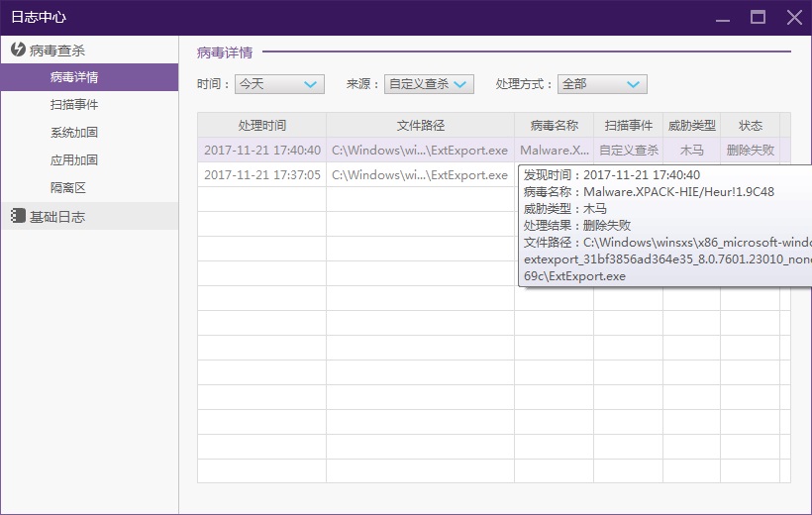Maximize the 日志中心 window
812x515 pixels.
[x=759, y=17]
